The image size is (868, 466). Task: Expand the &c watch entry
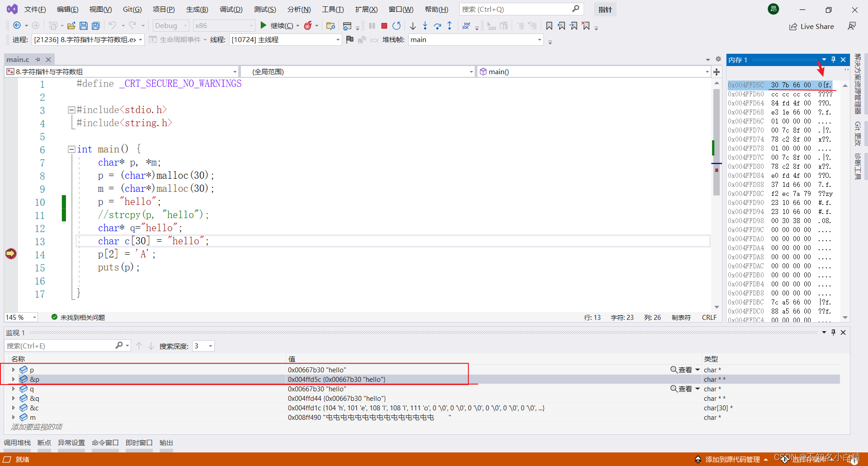14,408
